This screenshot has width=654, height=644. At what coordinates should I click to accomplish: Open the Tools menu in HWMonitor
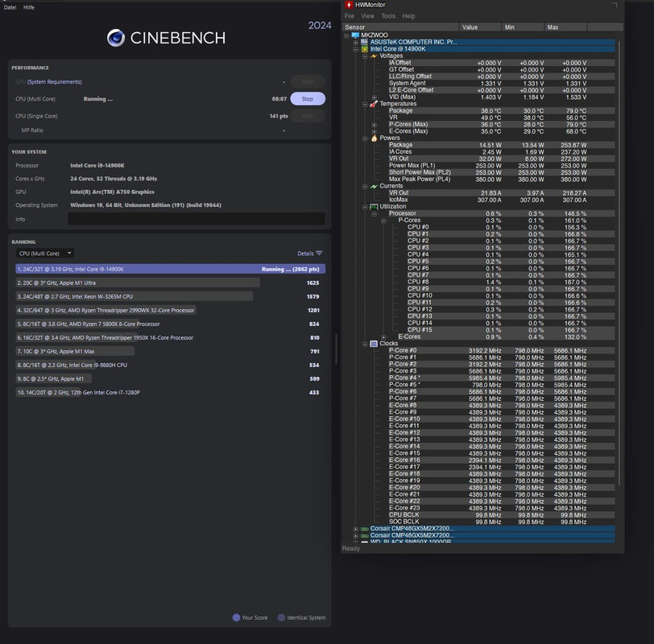pos(388,16)
